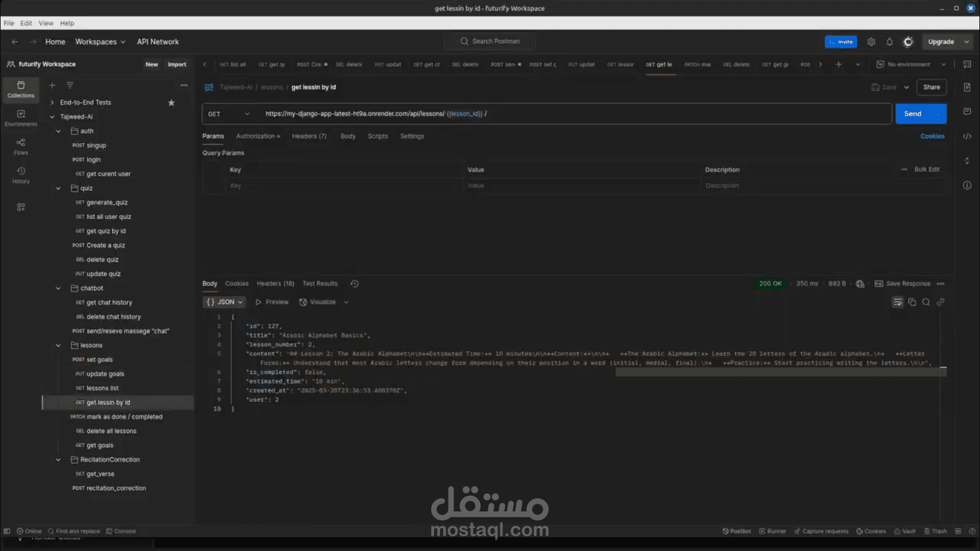Open the Collections sidebar panel
Viewport: 980px width, 551px height.
point(21,89)
